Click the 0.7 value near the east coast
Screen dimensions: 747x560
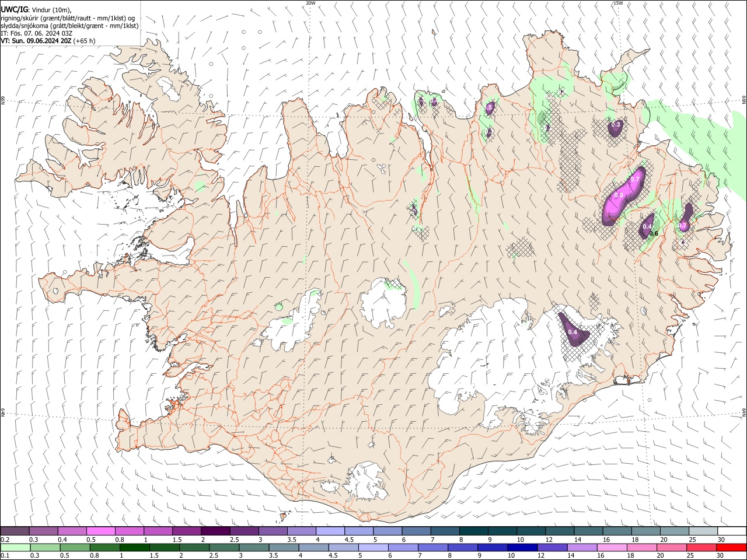pos(682,226)
